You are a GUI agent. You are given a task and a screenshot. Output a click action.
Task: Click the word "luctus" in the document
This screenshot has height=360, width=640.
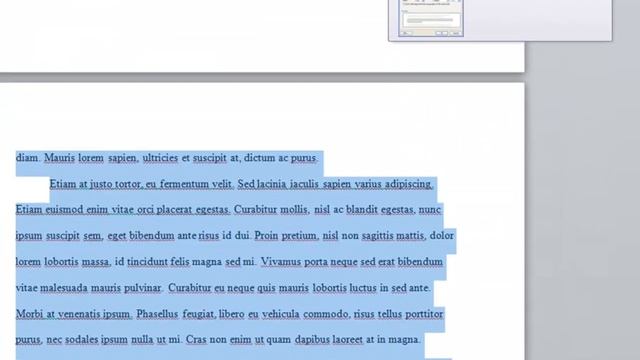click(363, 288)
